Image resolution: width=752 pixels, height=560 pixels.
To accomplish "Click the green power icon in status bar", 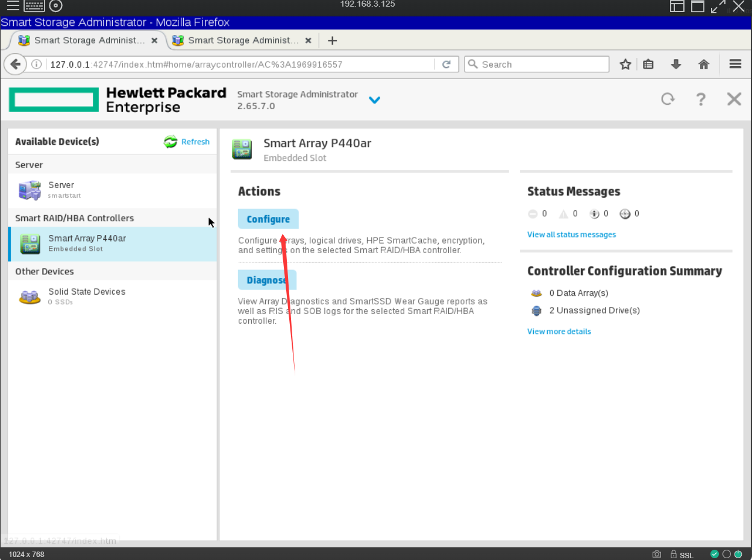I will click(738, 554).
